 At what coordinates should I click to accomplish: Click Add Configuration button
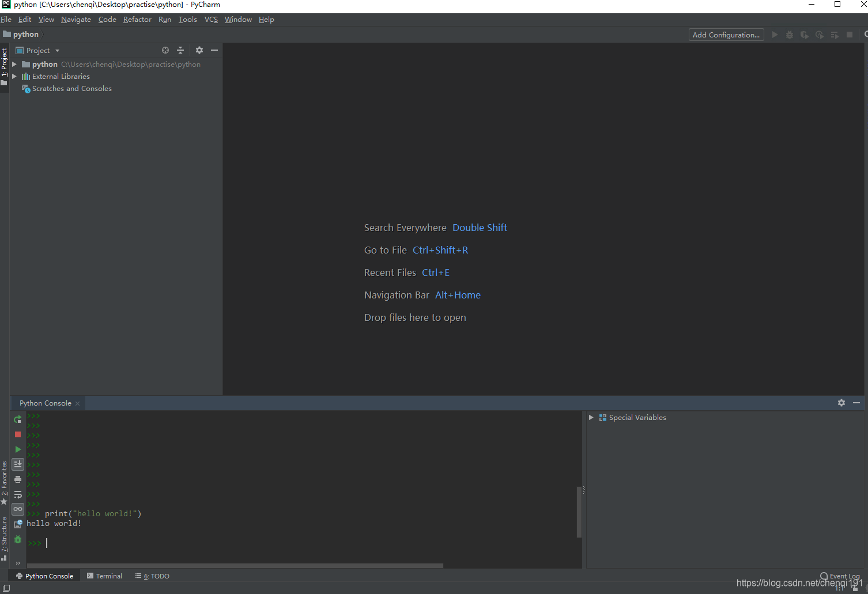[726, 35]
